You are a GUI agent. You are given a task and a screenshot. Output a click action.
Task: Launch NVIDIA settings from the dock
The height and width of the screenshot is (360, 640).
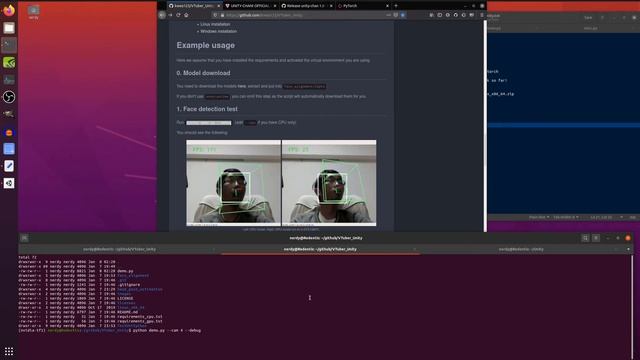point(9,62)
